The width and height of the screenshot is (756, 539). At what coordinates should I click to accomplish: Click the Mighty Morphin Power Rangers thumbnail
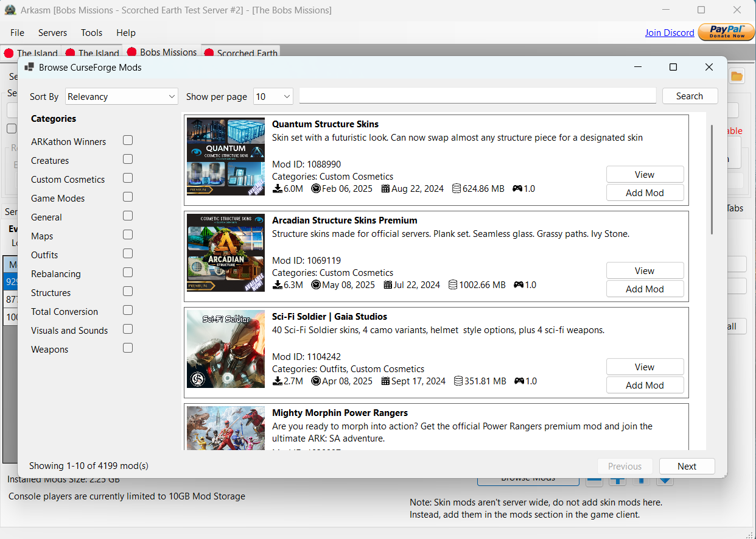226,428
